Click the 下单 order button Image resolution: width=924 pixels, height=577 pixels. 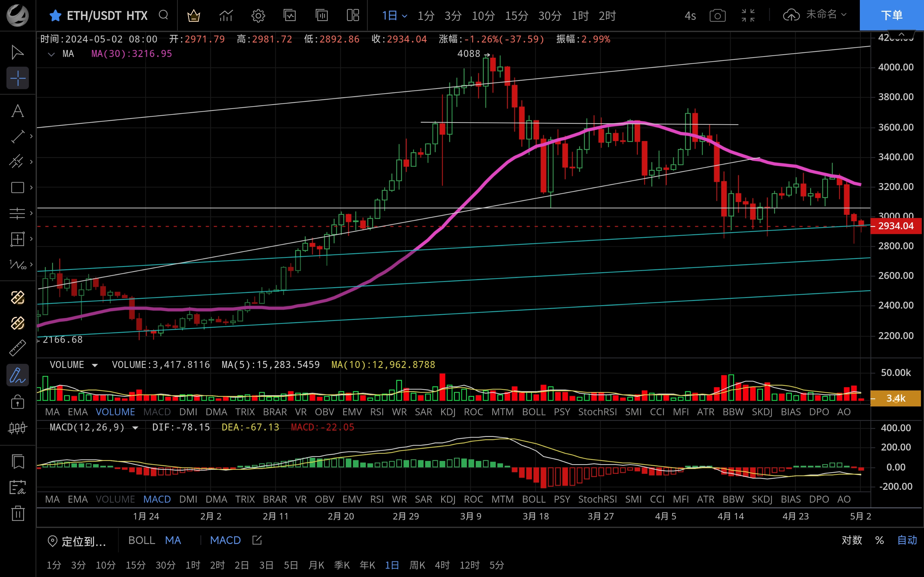[x=891, y=15]
